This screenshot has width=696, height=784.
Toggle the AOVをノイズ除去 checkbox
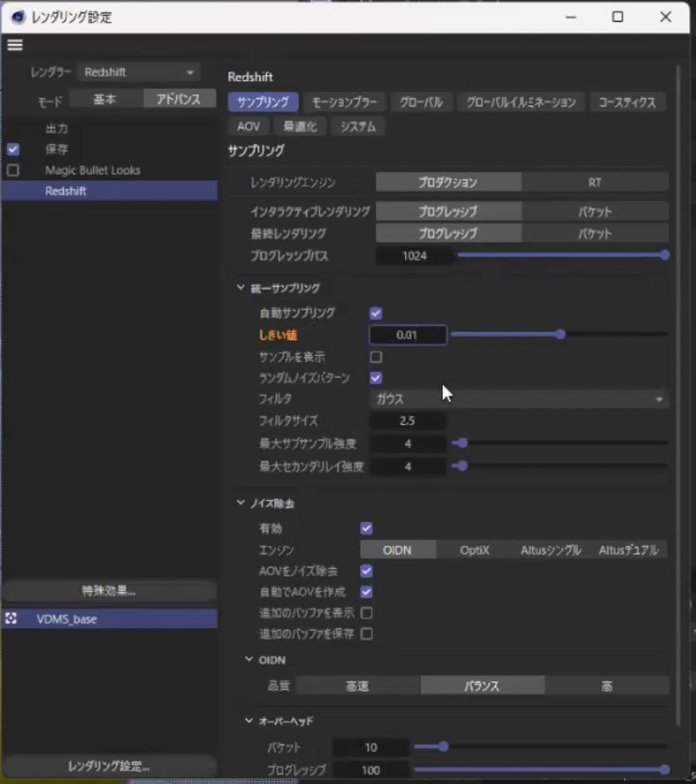[x=367, y=571]
